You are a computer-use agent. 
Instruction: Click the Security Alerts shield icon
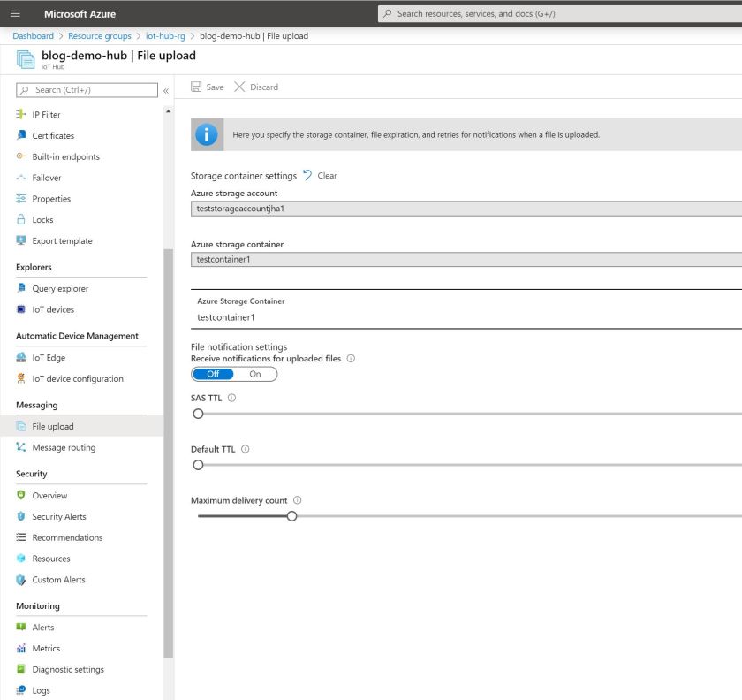(21, 516)
